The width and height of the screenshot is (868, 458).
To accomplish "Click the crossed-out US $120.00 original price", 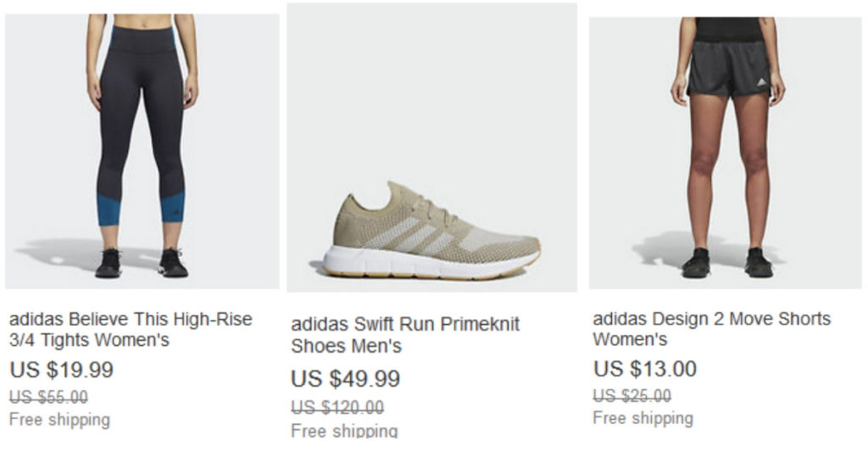I will 337,408.
